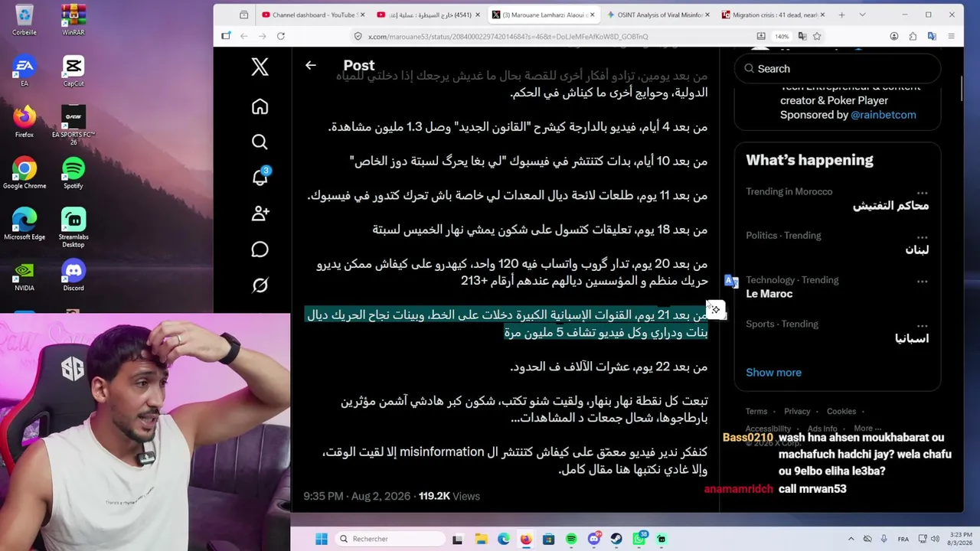Click the translate page icon in address bar

(802, 36)
